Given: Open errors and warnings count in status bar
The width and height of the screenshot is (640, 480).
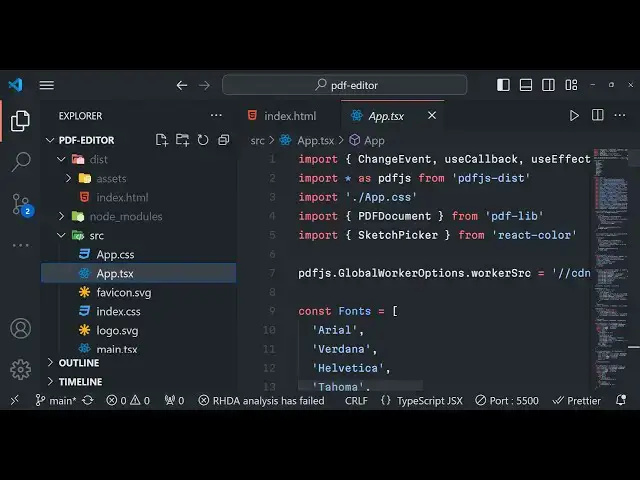Looking at the screenshot, I should click(128, 400).
